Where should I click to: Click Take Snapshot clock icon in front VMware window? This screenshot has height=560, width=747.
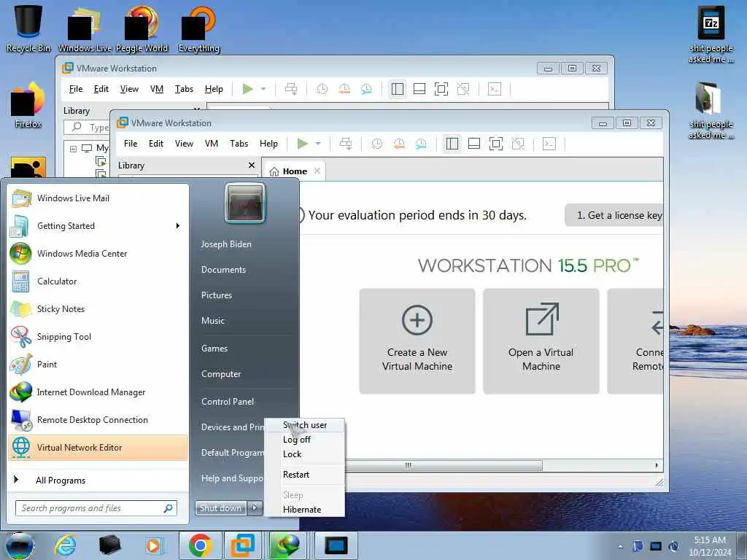point(377,144)
